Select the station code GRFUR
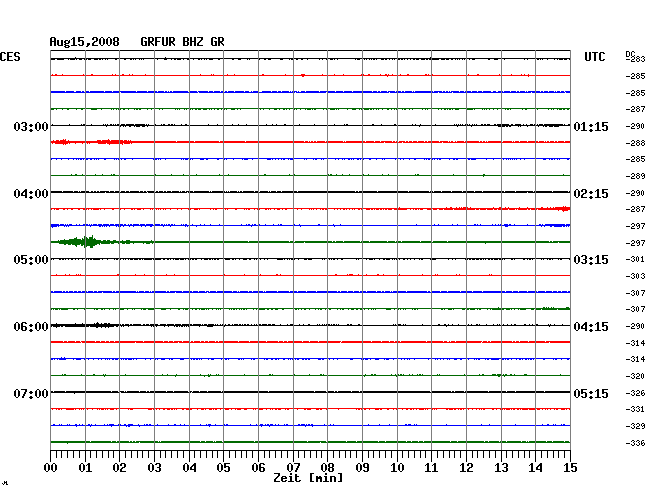The image size is (650, 494). click(x=158, y=42)
